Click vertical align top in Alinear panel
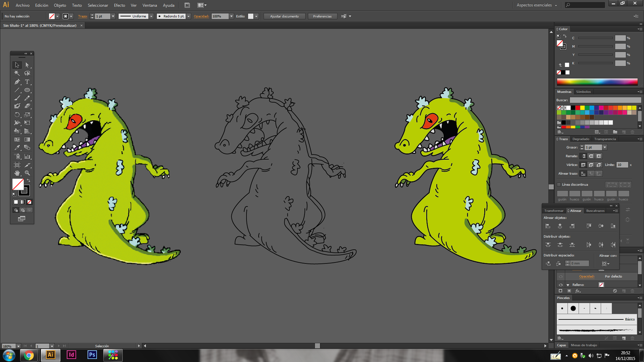The image size is (644, 362). click(589, 226)
